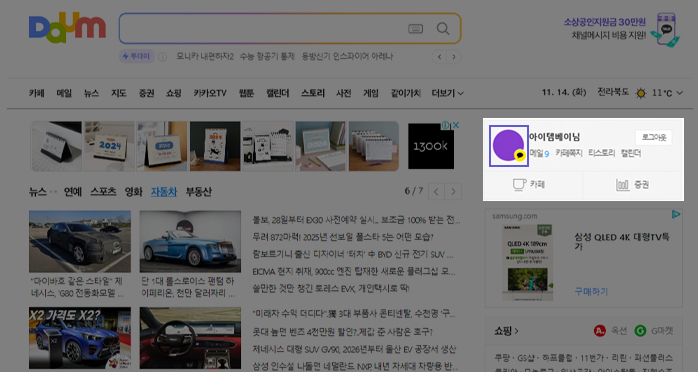Open 같이가치 in top navigation
This screenshot has width=698, height=372.
(406, 93)
